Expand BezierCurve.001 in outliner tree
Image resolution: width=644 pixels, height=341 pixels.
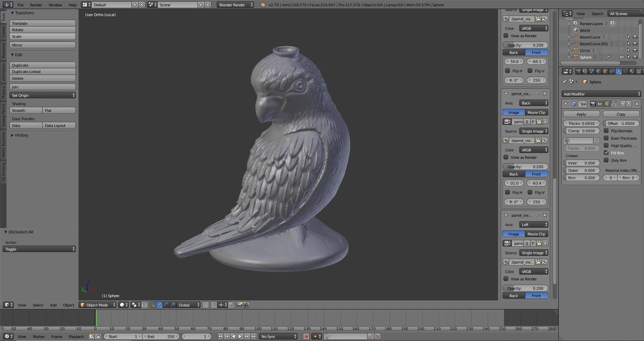[569, 44]
